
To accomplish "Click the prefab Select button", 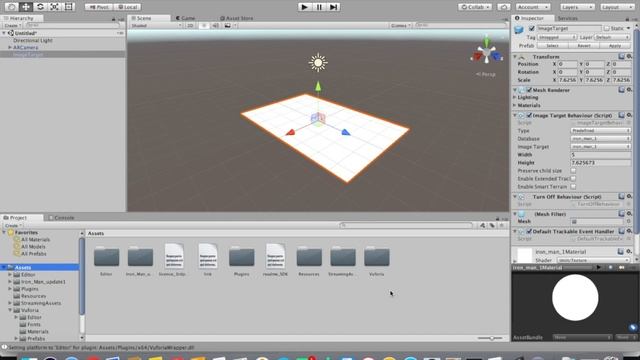I will (x=552, y=46).
